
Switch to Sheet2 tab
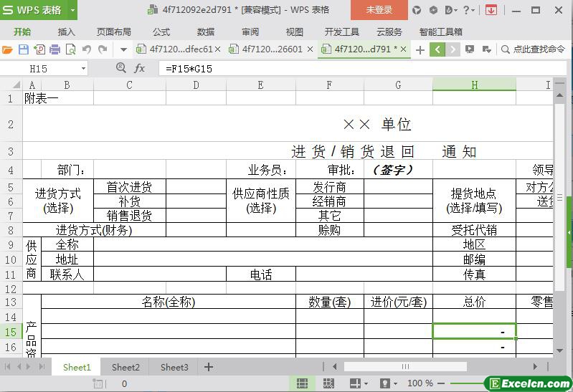(x=126, y=367)
